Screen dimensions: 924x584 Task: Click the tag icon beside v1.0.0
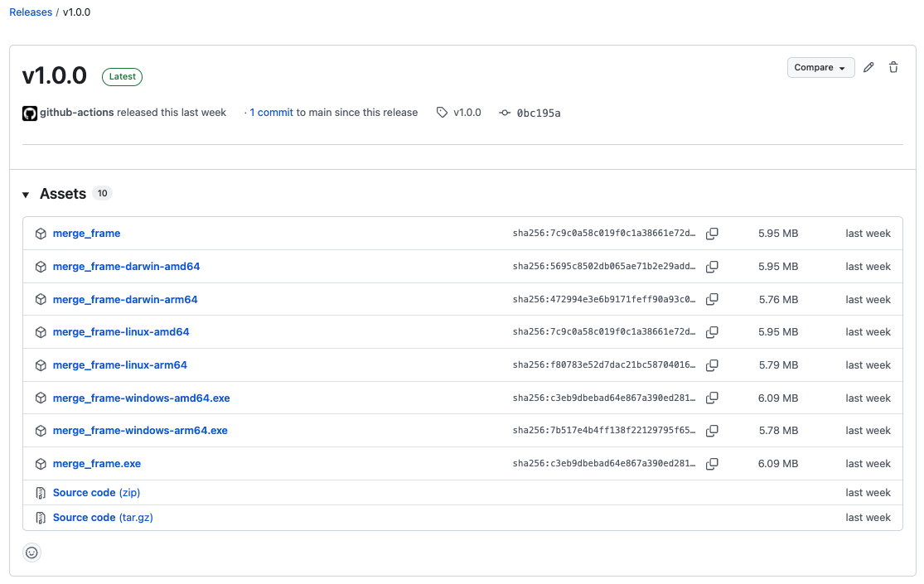pyautogui.click(x=442, y=113)
